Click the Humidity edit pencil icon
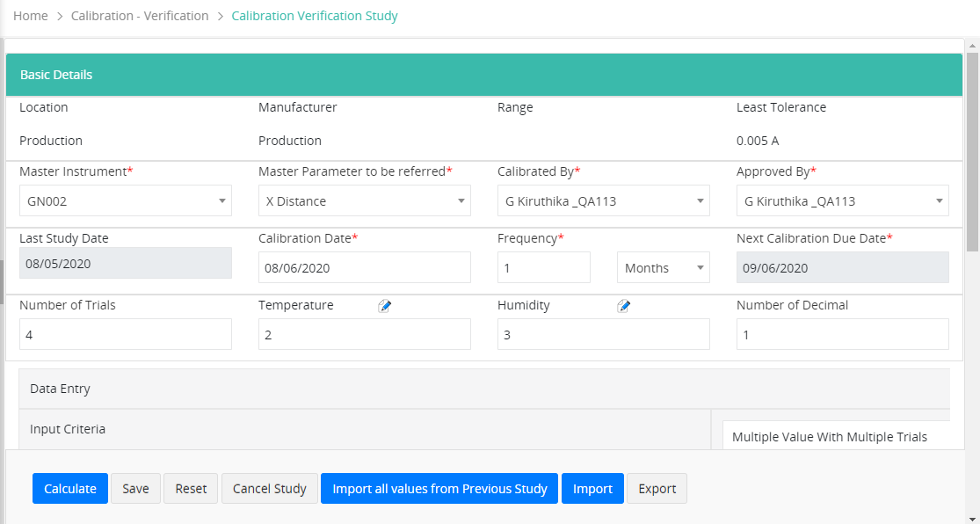 pyautogui.click(x=623, y=306)
